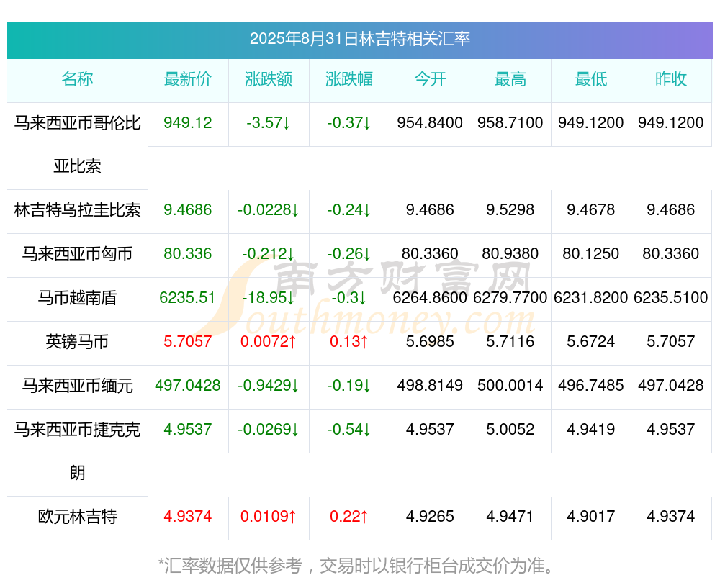This screenshot has height=588, width=720.
Task: Click low value 80.1250
Action: 591,254
